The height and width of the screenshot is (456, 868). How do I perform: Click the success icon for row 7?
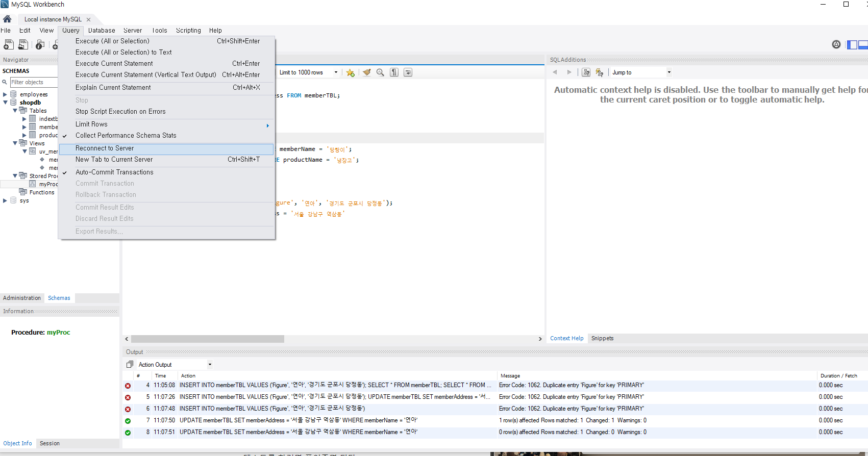(x=128, y=421)
